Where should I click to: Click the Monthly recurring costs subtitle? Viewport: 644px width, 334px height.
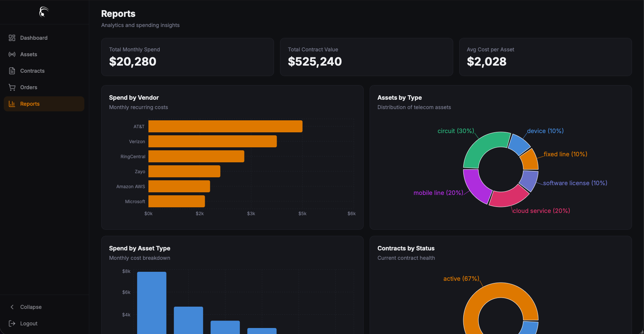coord(139,107)
